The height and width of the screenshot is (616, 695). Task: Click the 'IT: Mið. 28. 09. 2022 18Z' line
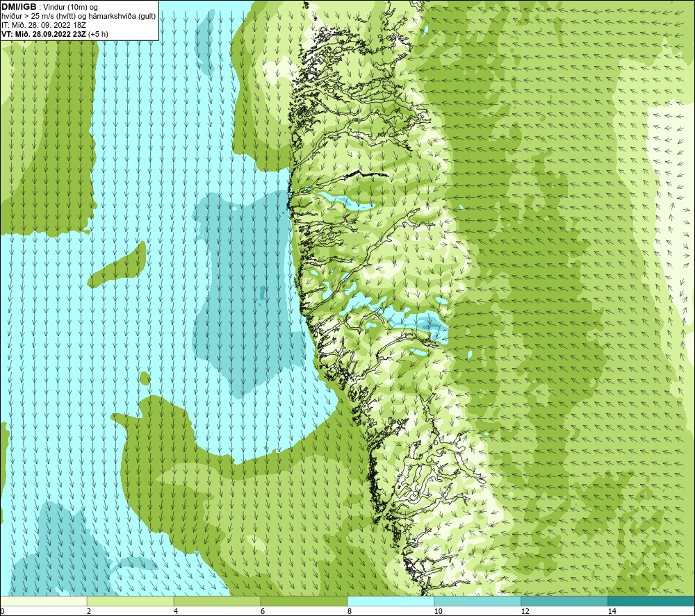(x=43, y=25)
